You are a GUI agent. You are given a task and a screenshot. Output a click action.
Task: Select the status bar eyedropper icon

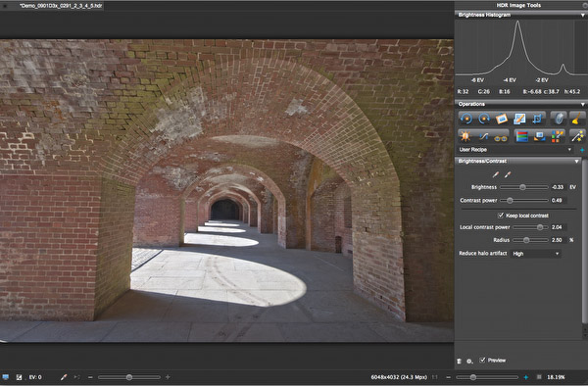(64, 377)
